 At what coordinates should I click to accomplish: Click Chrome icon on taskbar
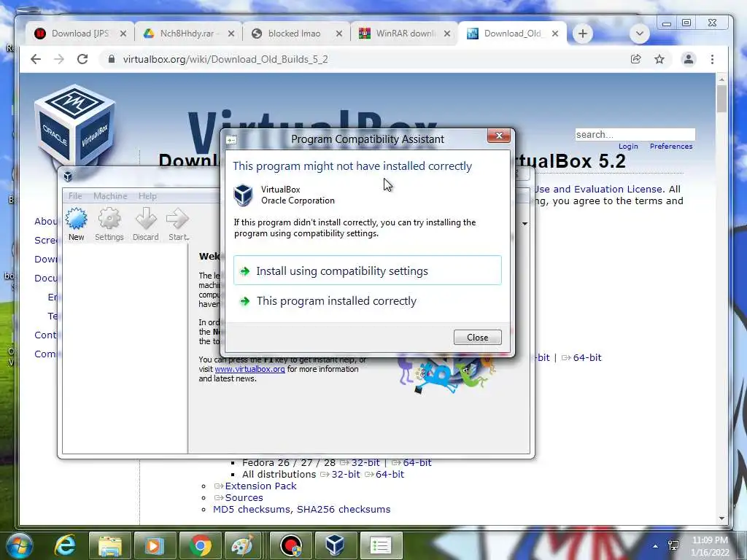point(201,545)
